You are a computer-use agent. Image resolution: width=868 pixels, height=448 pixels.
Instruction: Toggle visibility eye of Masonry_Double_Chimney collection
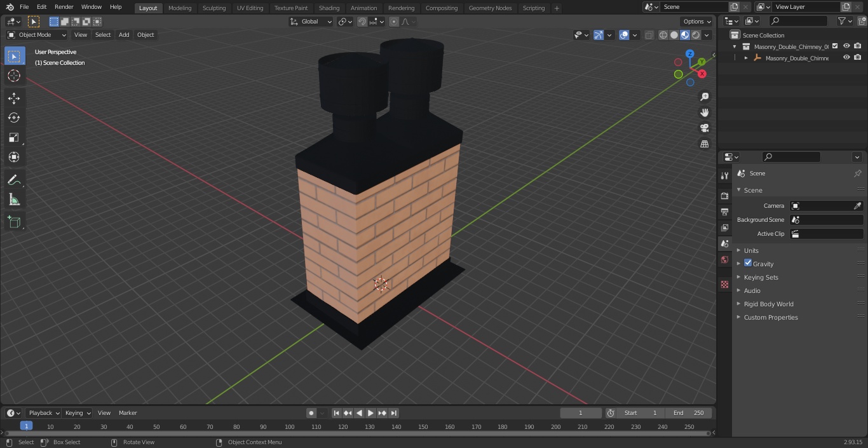pyautogui.click(x=846, y=46)
